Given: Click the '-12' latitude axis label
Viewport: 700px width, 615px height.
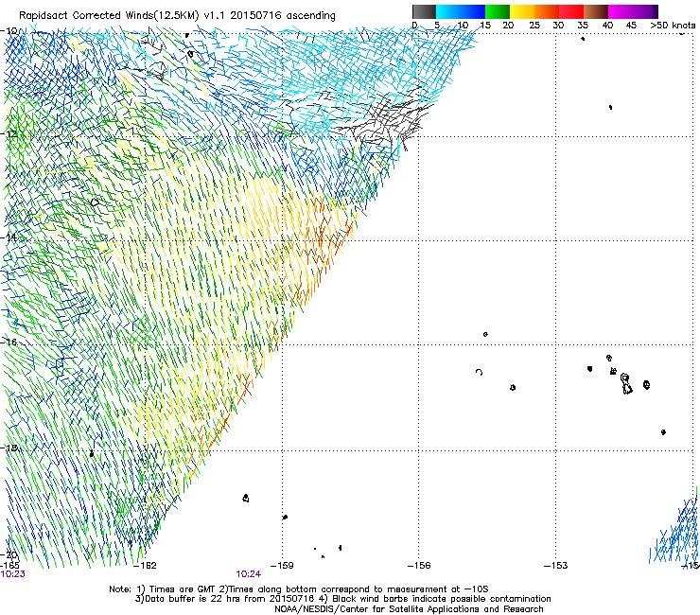Looking at the screenshot, I should (9, 133).
